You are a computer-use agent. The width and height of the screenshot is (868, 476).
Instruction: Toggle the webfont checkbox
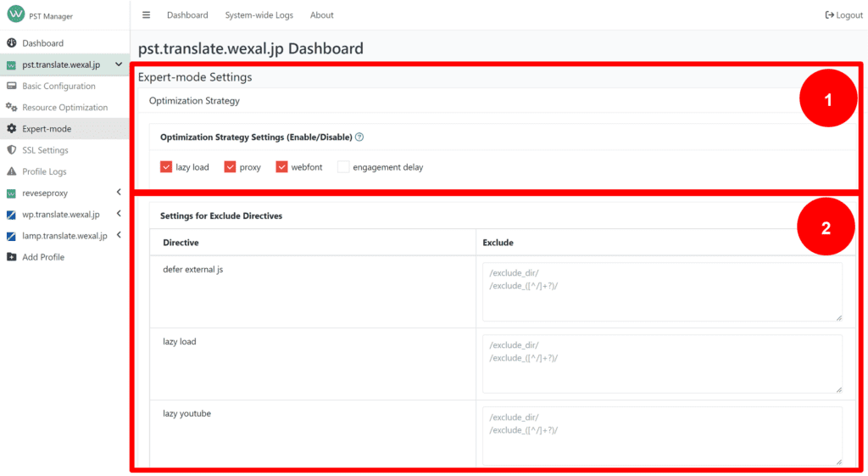click(x=281, y=167)
